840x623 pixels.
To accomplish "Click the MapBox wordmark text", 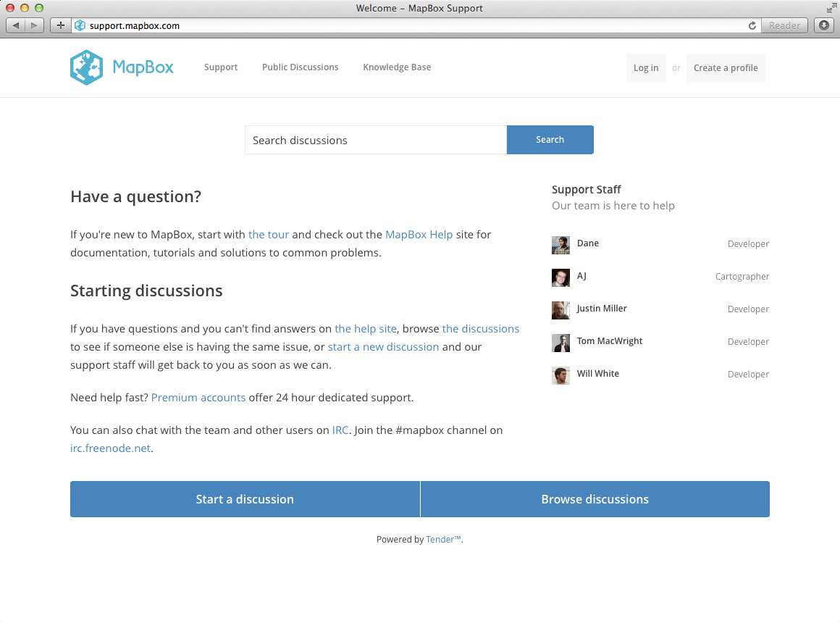I will (x=143, y=67).
